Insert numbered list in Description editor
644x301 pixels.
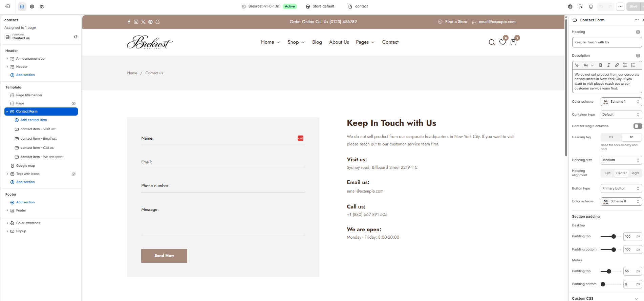(633, 65)
